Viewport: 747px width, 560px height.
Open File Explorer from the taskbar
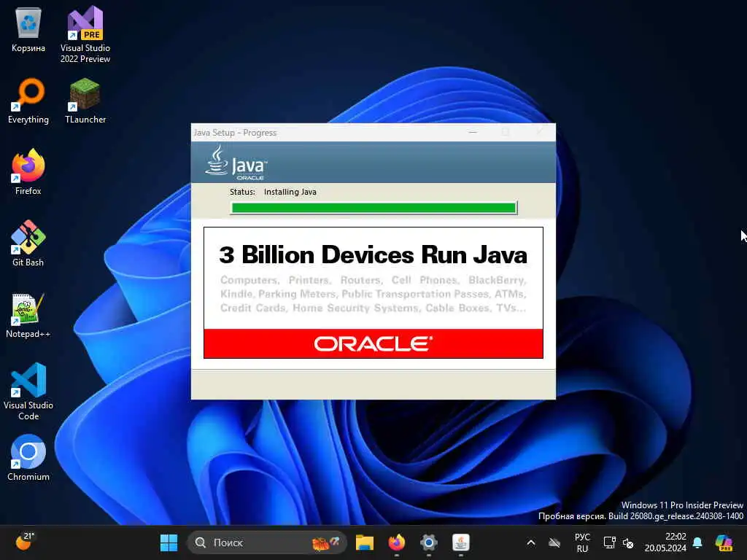tap(365, 542)
